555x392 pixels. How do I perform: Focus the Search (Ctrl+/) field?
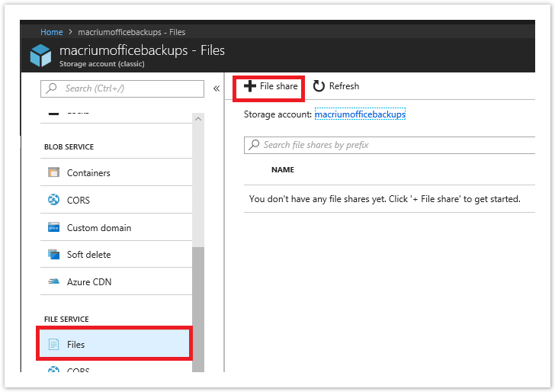pyautogui.click(x=122, y=88)
